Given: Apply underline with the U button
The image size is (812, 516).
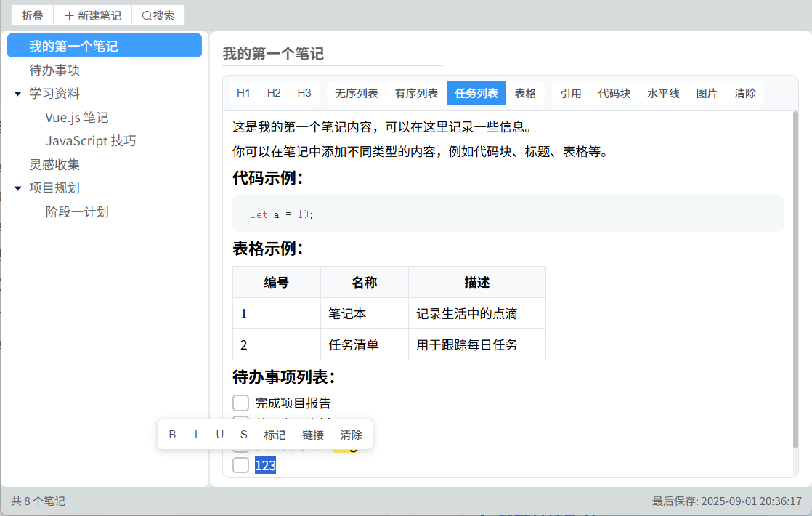Looking at the screenshot, I should [x=220, y=435].
